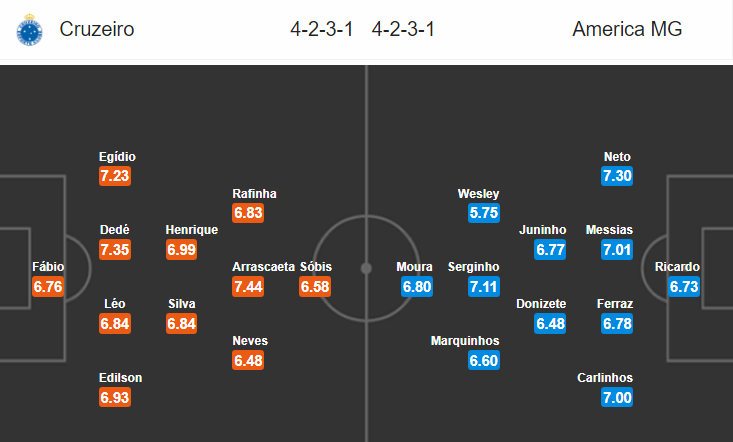
Task: Select Fábio's 6.76 rating badge
Action: (48, 286)
